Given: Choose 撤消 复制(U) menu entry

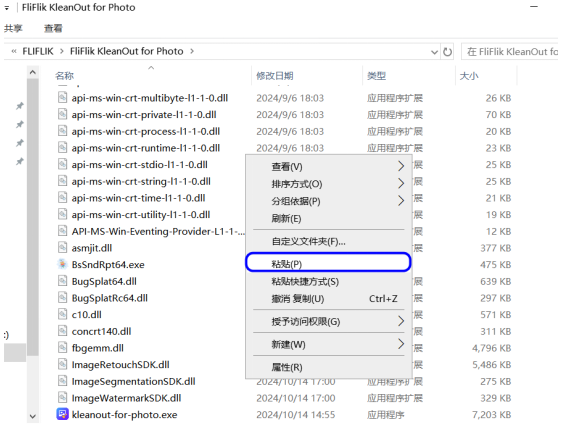Looking at the screenshot, I should [328, 299].
